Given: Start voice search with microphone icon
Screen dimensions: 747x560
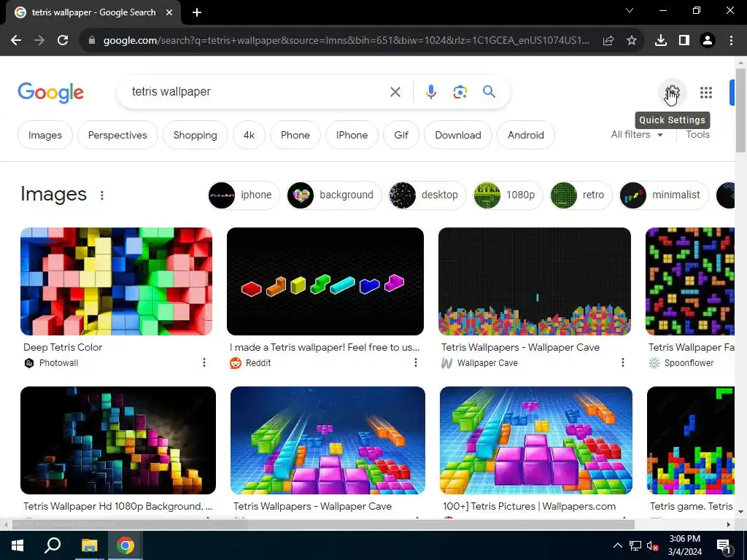Looking at the screenshot, I should click(430, 91).
